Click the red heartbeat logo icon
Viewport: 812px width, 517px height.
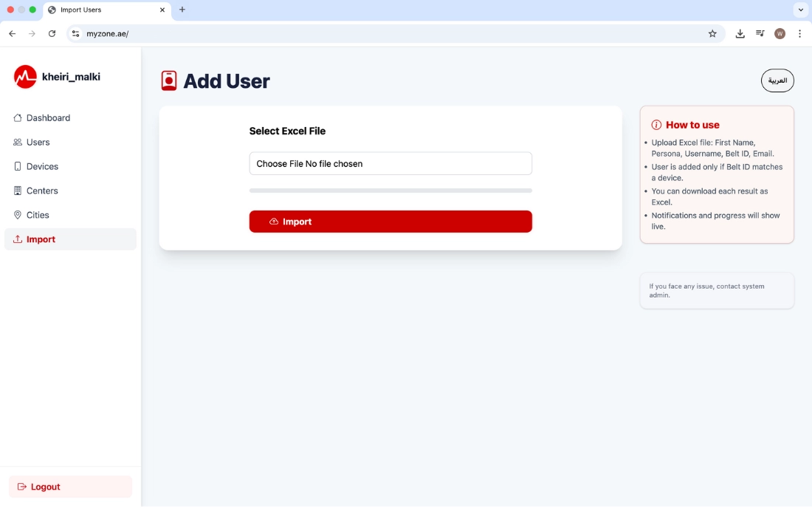tap(25, 77)
